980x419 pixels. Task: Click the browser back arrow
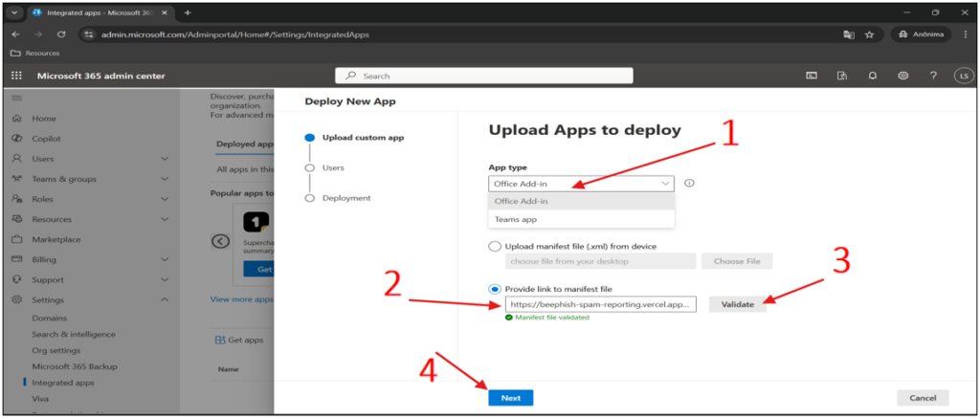[x=16, y=35]
